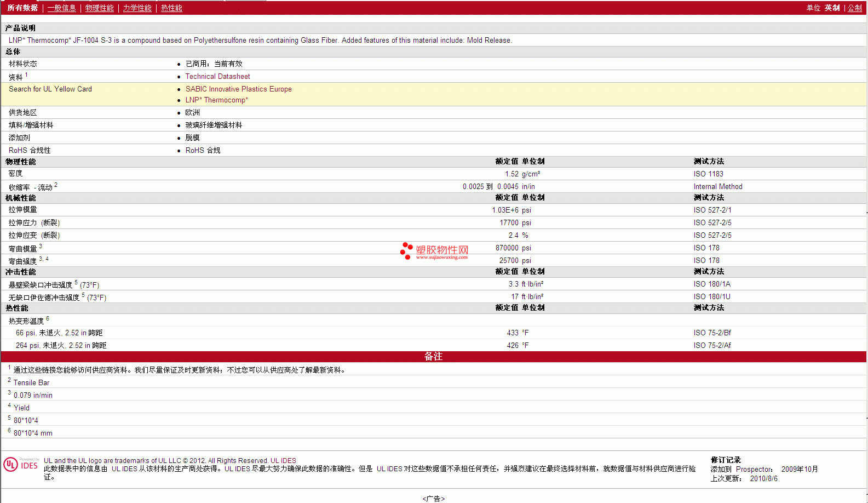Screen dimensions: 868x503
Task: Select heat deflection value 426
Action: (x=513, y=345)
